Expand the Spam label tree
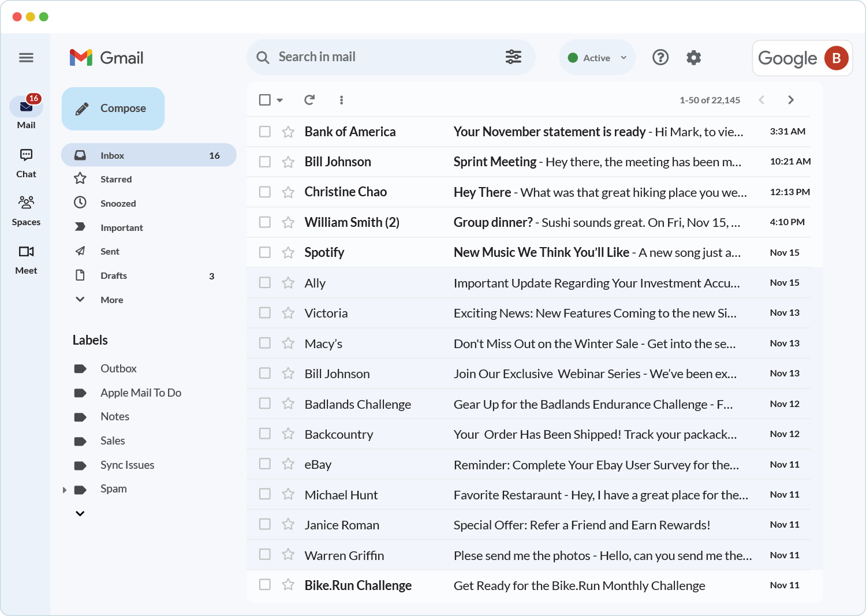This screenshot has width=866, height=616. (x=65, y=490)
